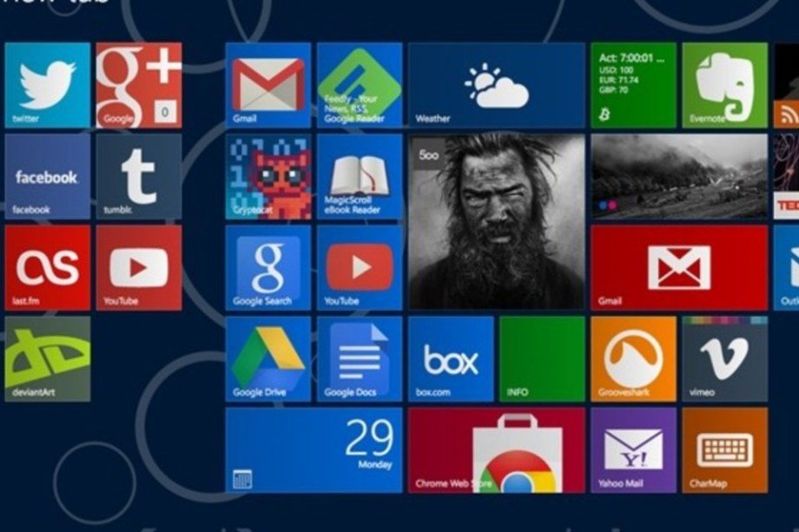Click the 0 notification badge on Google+
The width and height of the screenshot is (799, 532).
click(165, 111)
